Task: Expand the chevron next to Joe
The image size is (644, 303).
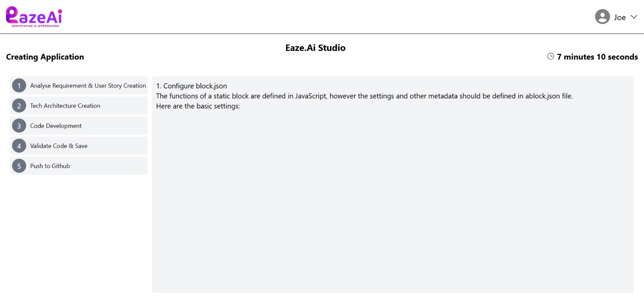Action: 634,17
